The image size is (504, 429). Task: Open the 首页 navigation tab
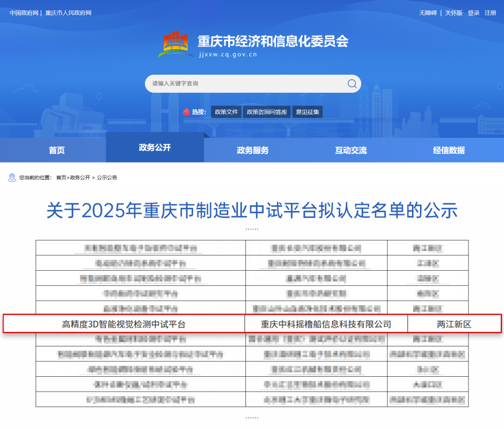click(57, 150)
